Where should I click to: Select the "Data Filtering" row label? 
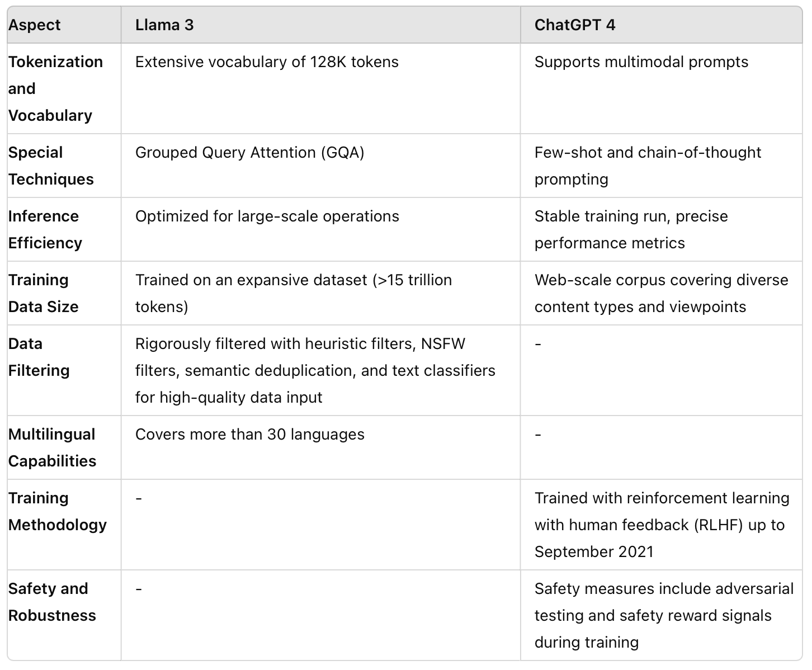(39, 357)
